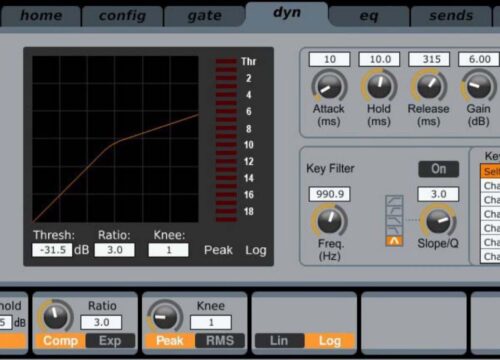Click the Key Filter label
Image resolution: width=500 pixels, height=360 pixels.
coord(330,168)
